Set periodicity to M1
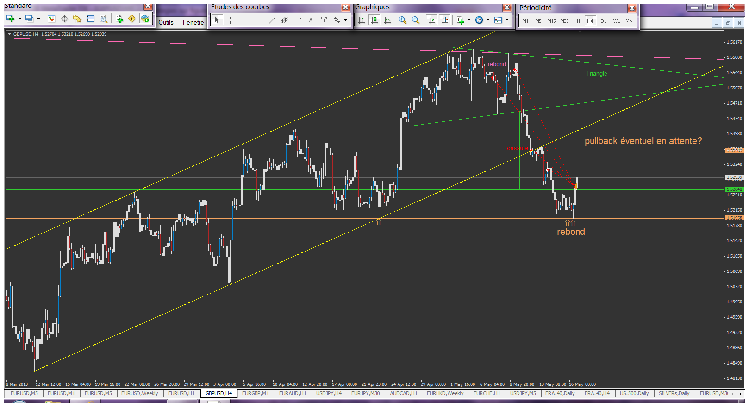The height and width of the screenshot is (403, 749). [x=525, y=21]
